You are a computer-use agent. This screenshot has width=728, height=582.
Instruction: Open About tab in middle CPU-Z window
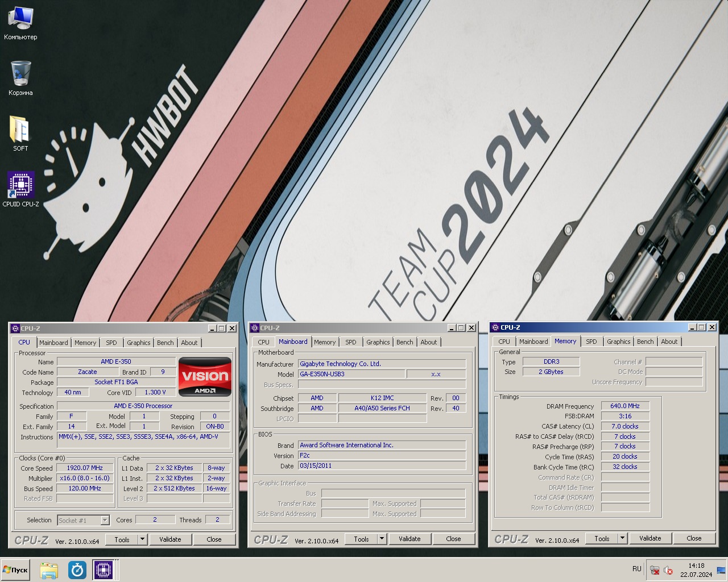point(429,342)
